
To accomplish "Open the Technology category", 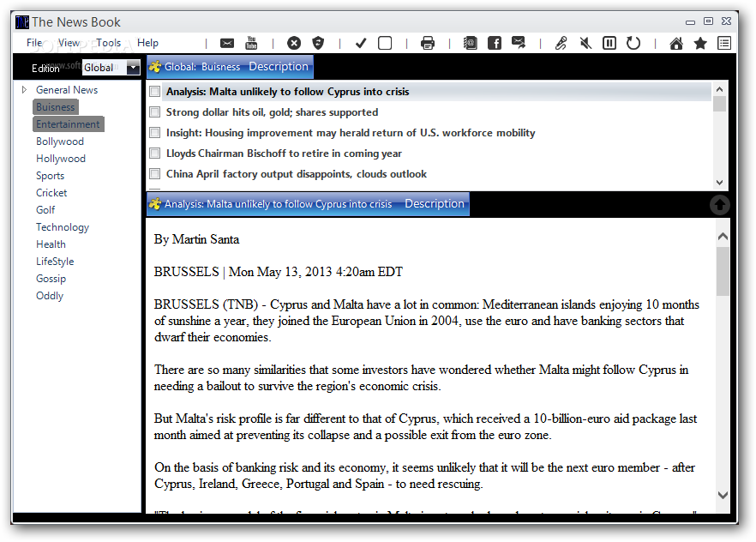I will pos(63,227).
